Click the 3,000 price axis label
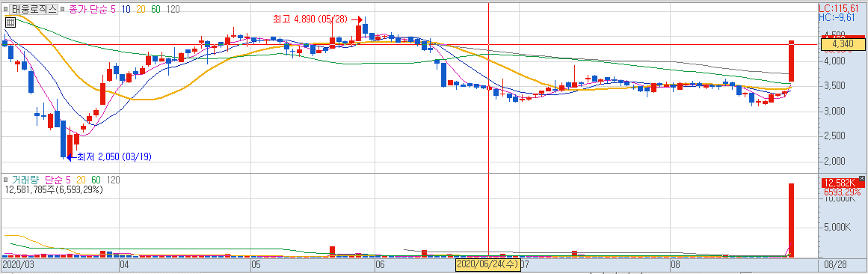The height and width of the screenshot is (274, 868). click(835, 111)
